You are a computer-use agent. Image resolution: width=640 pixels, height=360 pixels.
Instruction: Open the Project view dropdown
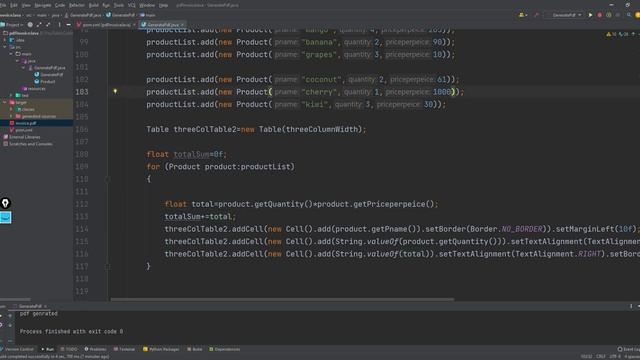[12, 25]
